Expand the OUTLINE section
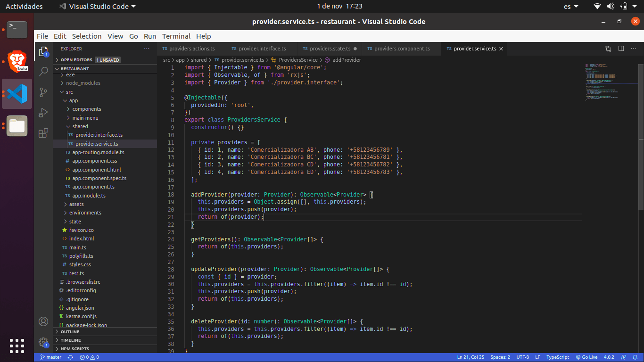The image size is (644, 362). (70, 332)
